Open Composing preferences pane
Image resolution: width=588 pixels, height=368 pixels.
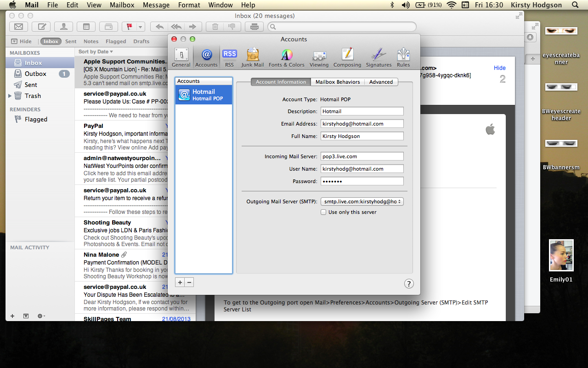(x=347, y=57)
